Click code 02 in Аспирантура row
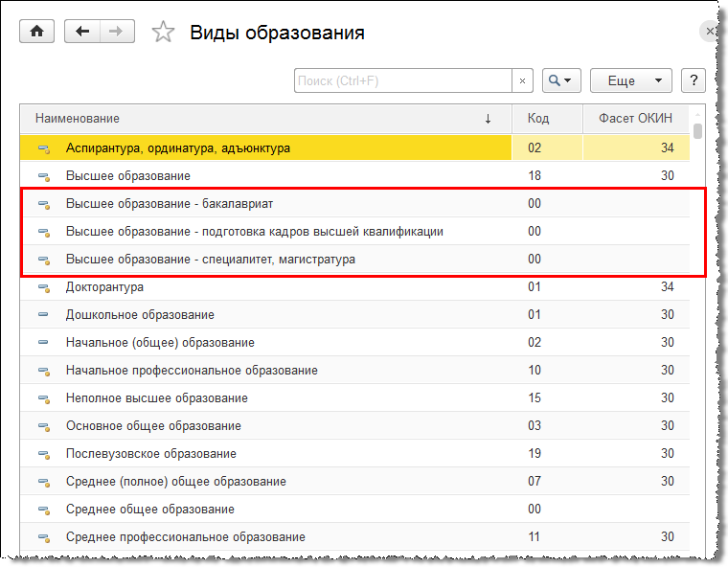Viewport: 728px width, 567px height. [535, 147]
